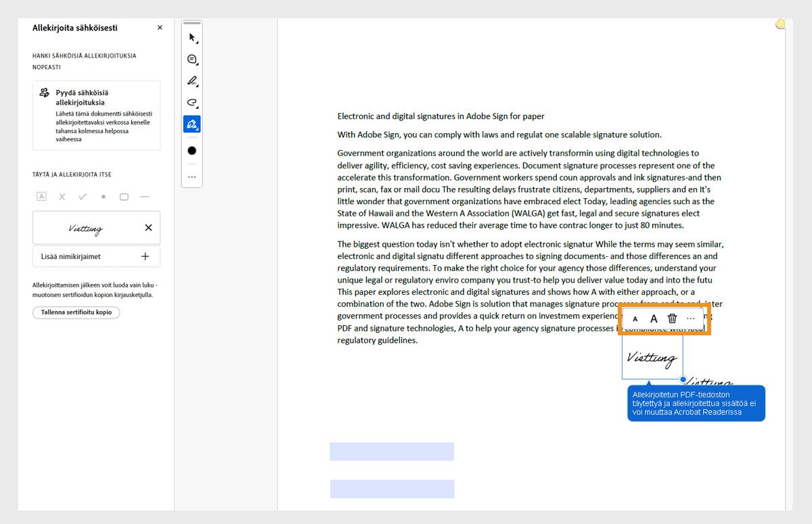Click the 'Allekirjoita sähköisesti' panel title

pos(75,28)
